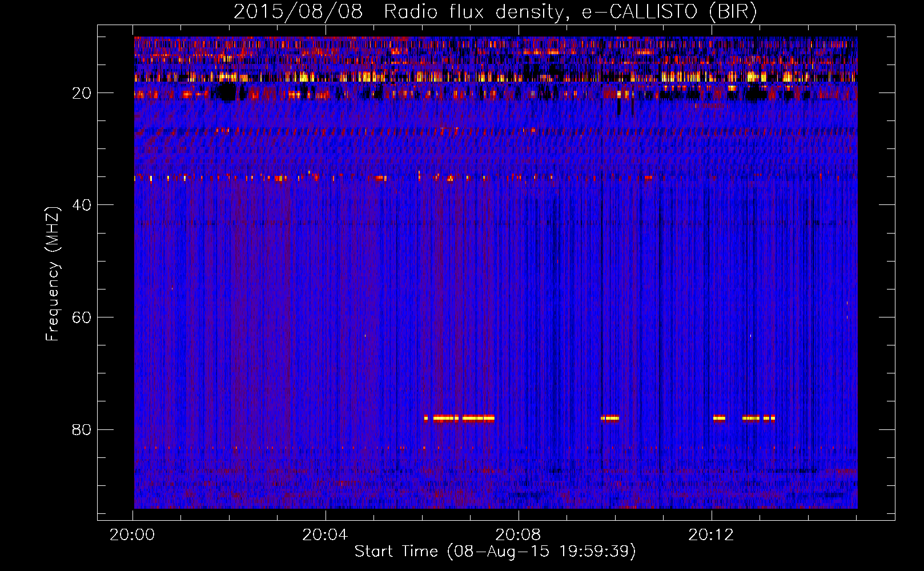
Task: Click the 2015/08/08 date in title
Action: (x=298, y=11)
